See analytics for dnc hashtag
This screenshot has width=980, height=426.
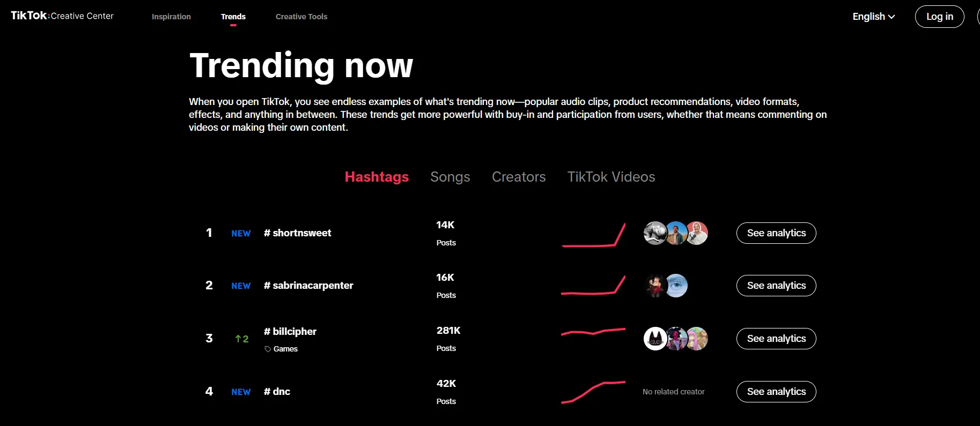776,392
